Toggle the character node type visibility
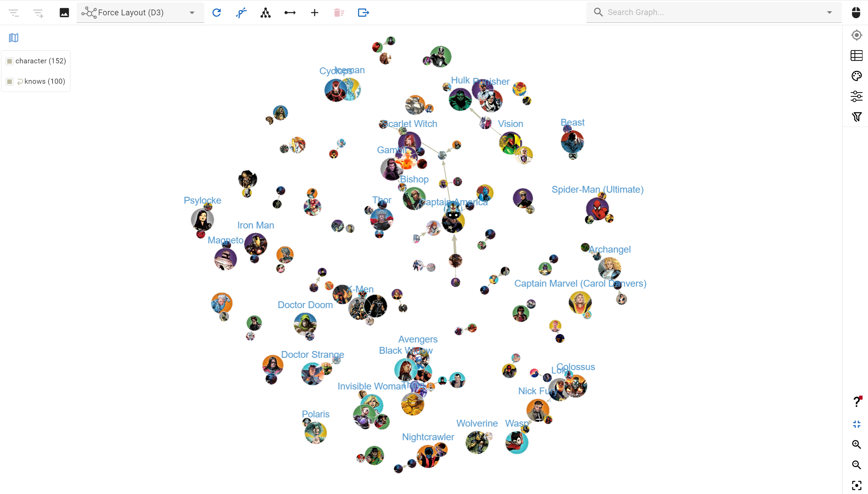The height and width of the screenshot is (494, 868). click(10, 61)
